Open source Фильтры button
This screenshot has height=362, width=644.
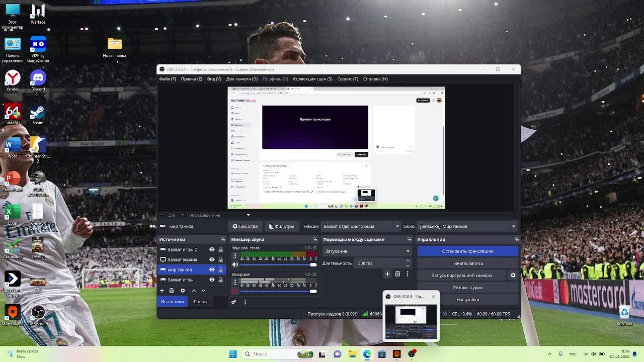(x=281, y=226)
